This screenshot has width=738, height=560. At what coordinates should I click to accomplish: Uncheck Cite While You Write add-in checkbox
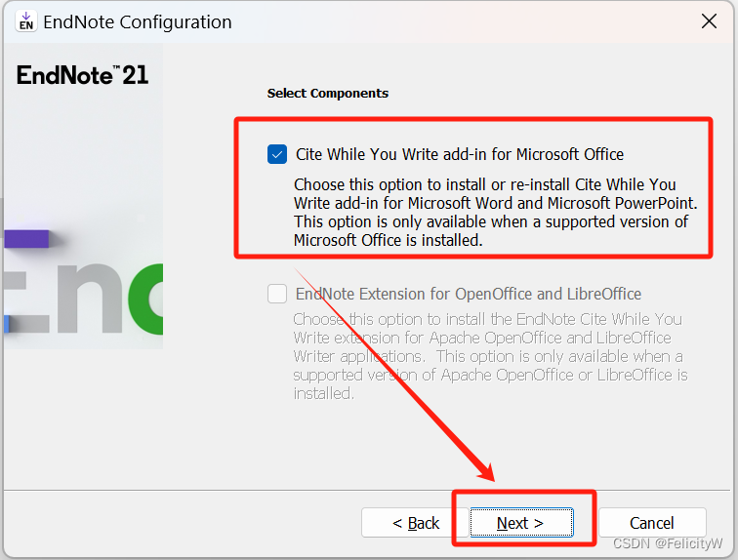[277, 154]
